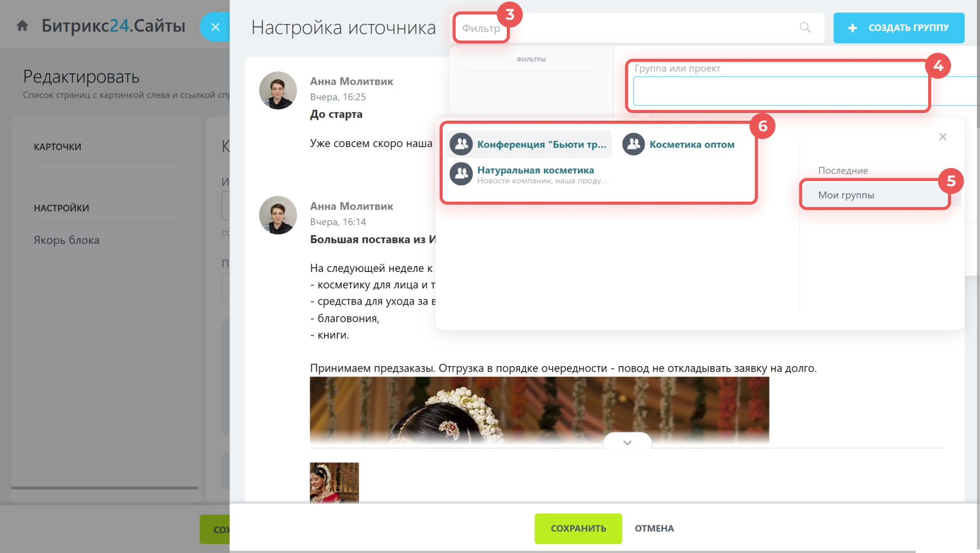Select Якорь блока setting
This screenshot has height=553, width=980.
[67, 240]
